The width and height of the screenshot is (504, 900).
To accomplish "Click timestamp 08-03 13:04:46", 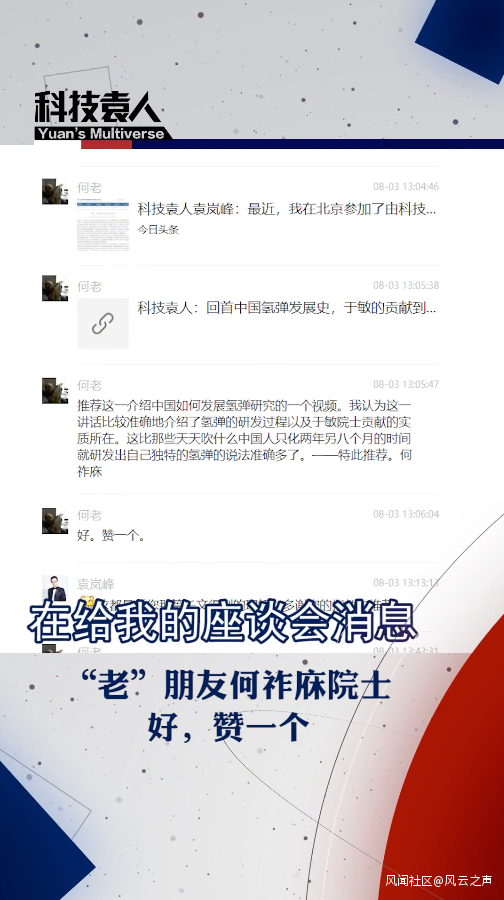I will [x=406, y=187].
